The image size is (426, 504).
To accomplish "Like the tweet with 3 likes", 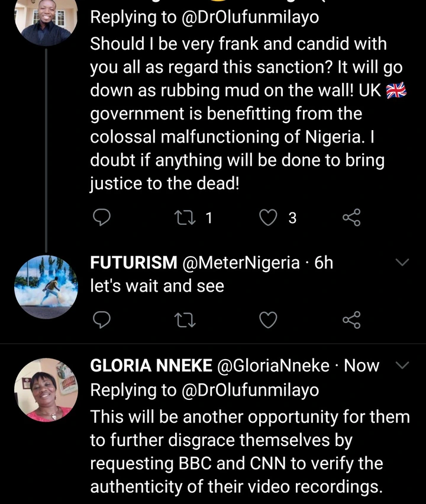I will [x=269, y=218].
